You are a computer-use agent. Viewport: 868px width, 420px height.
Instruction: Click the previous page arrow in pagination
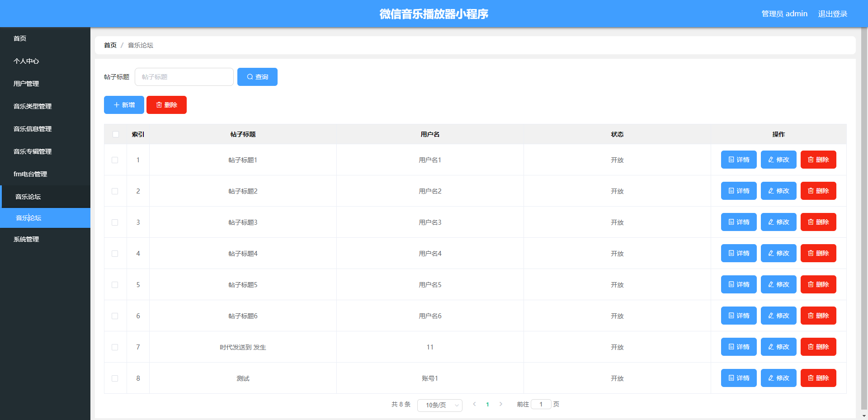[474, 405]
